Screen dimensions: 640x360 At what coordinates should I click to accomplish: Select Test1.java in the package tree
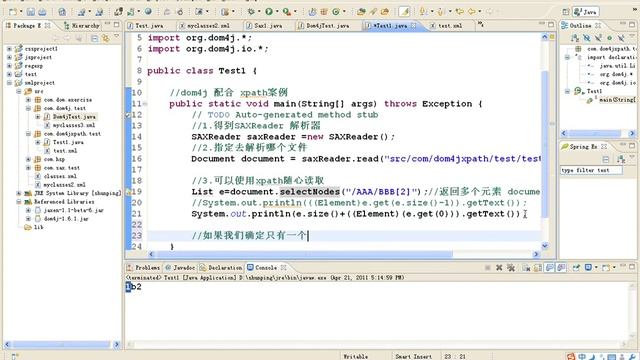click(68, 142)
